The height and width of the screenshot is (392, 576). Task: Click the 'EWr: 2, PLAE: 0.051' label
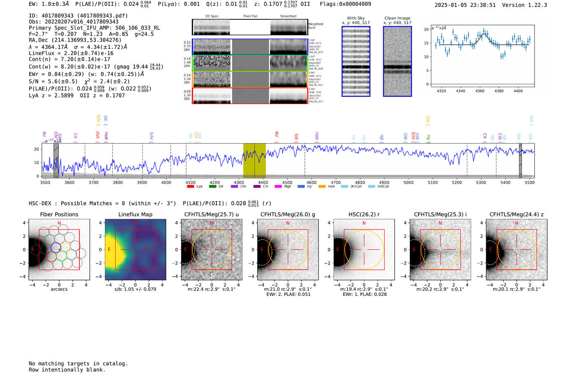288,295
